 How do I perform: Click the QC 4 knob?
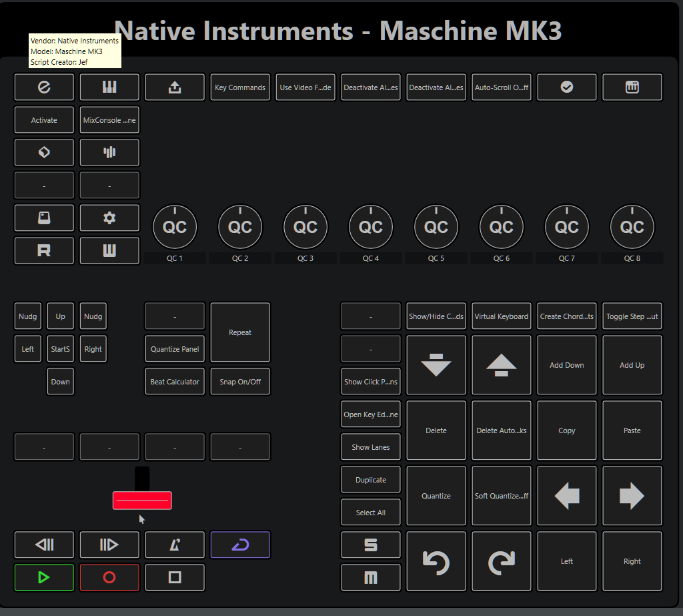pos(371,227)
